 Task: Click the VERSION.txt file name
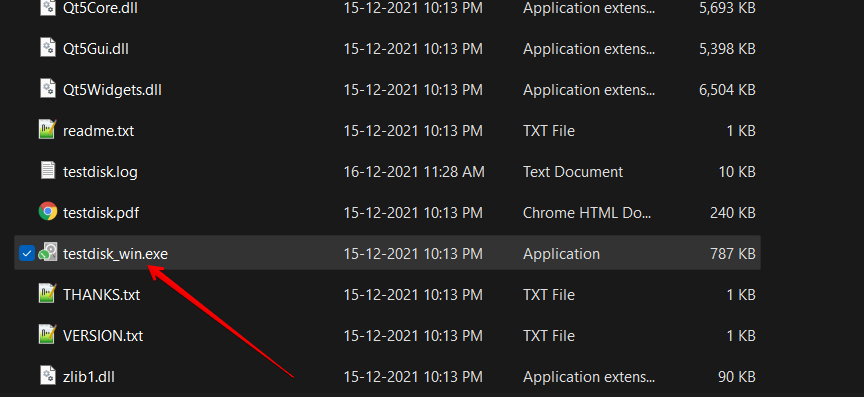(103, 336)
